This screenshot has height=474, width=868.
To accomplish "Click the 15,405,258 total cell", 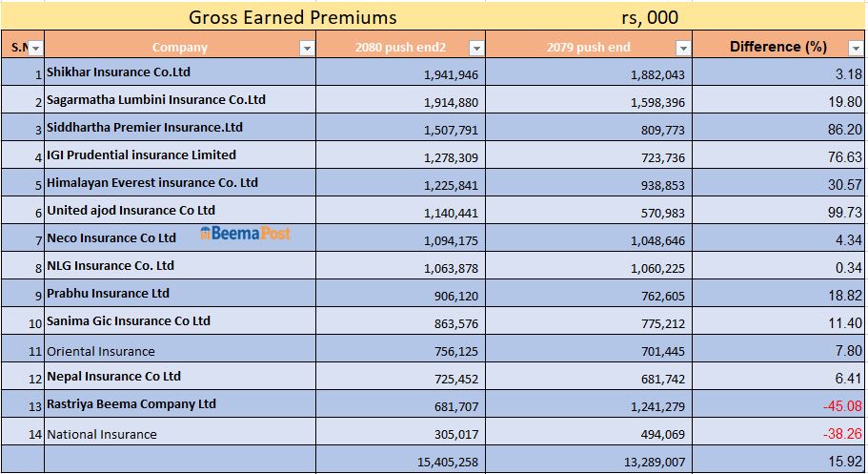I will (x=447, y=462).
